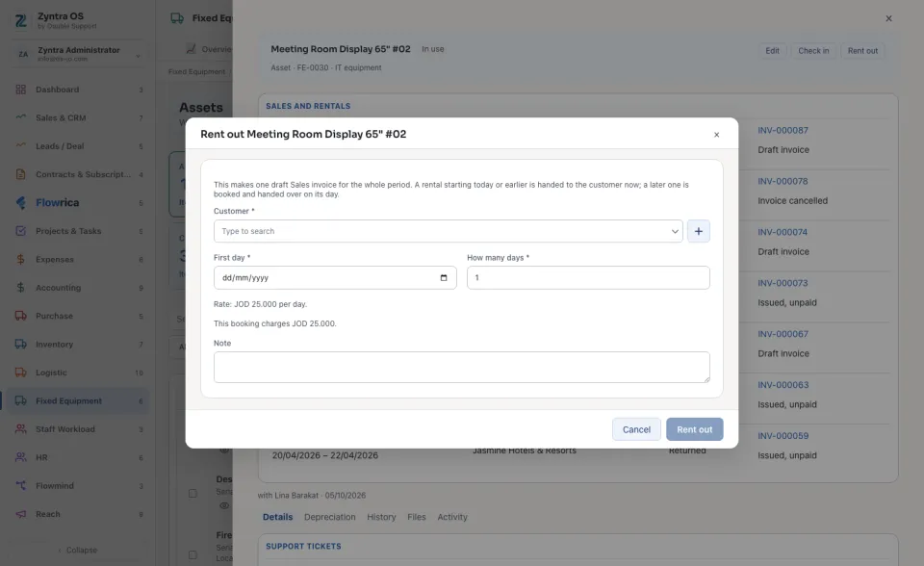Open the Expenses dollar icon

click(20, 260)
